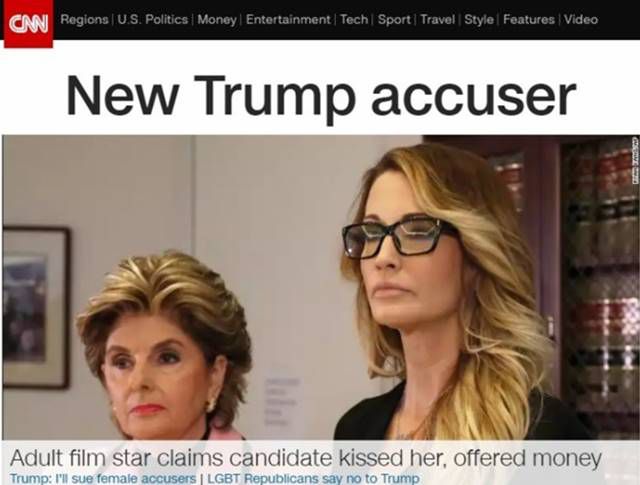Select Entertainment in the navigation bar

pyautogui.click(x=288, y=19)
